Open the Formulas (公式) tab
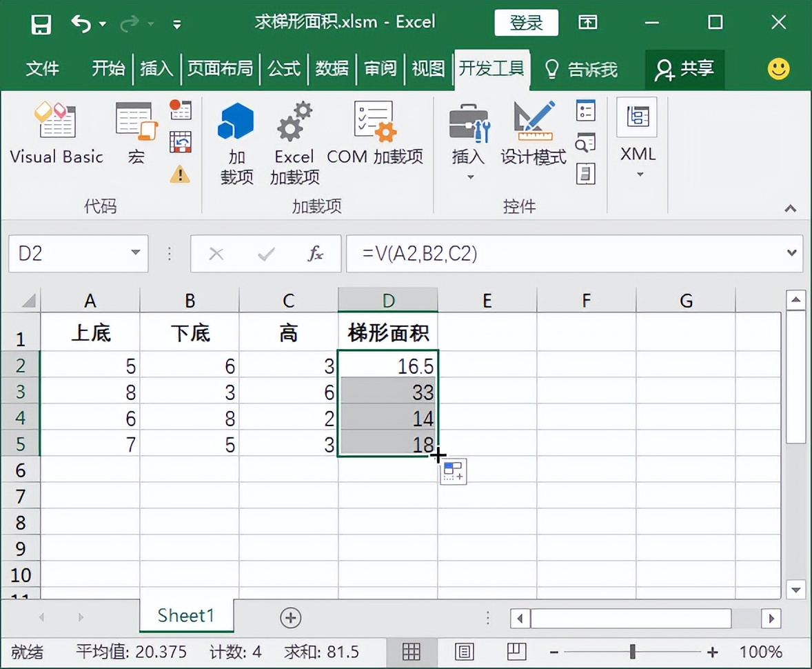Image resolution: width=812 pixels, height=669 pixels. click(x=284, y=68)
